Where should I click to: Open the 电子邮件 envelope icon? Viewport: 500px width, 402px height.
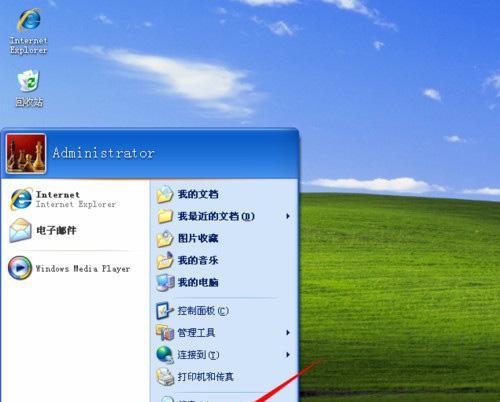[x=20, y=230]
